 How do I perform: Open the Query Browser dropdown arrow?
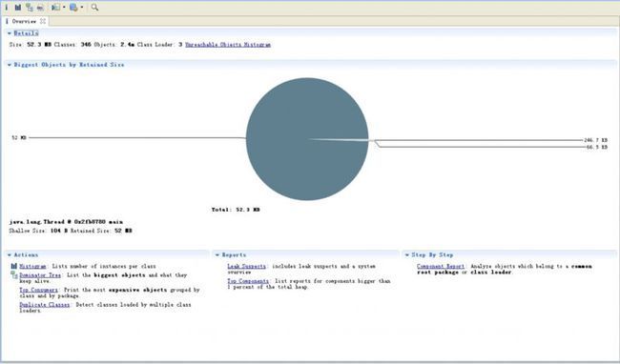[x=82, y=7]
